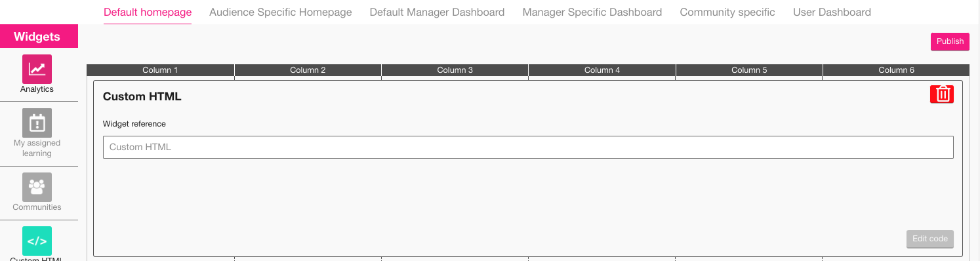The height and width of the screenshot is (261, 980).
Task: Pick the Custom HTML code widget icon
Action: pos(37,241)
